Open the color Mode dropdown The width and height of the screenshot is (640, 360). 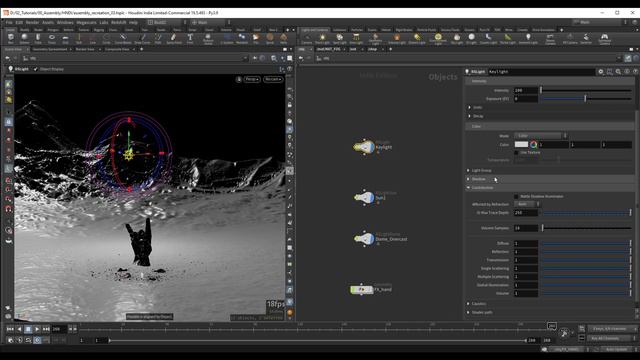pos(540,136)
